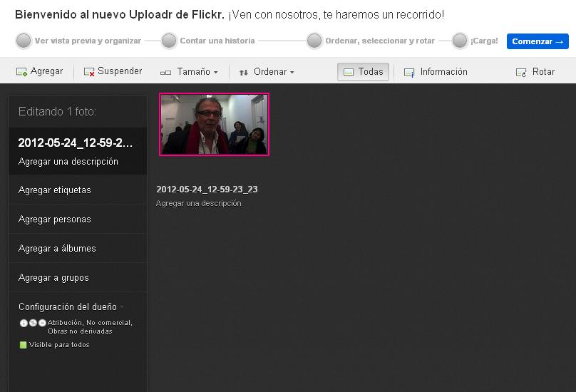Click the Creative Commons attribution icon

pyautogui.click(x=24, y=323)
